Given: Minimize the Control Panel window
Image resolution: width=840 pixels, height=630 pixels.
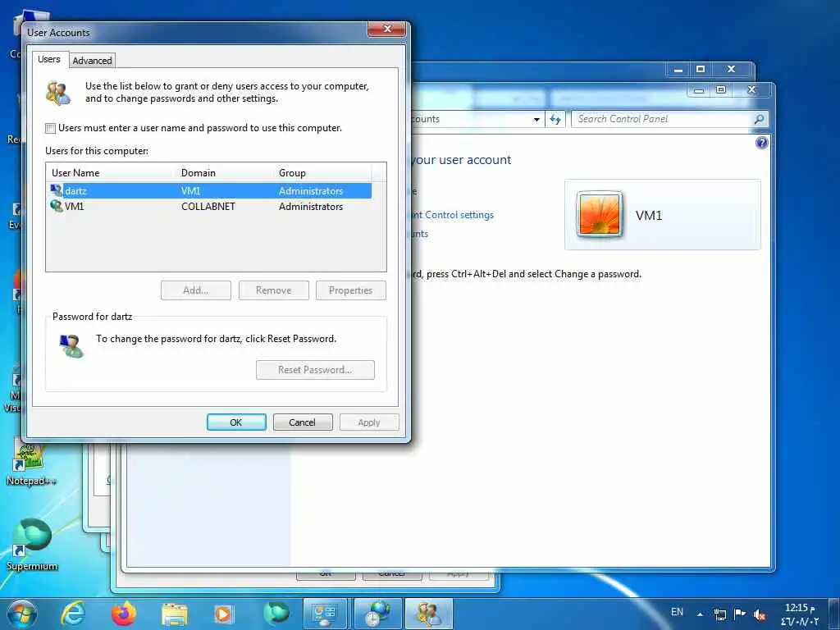Looking at the screenshot, I should [699, 89].
